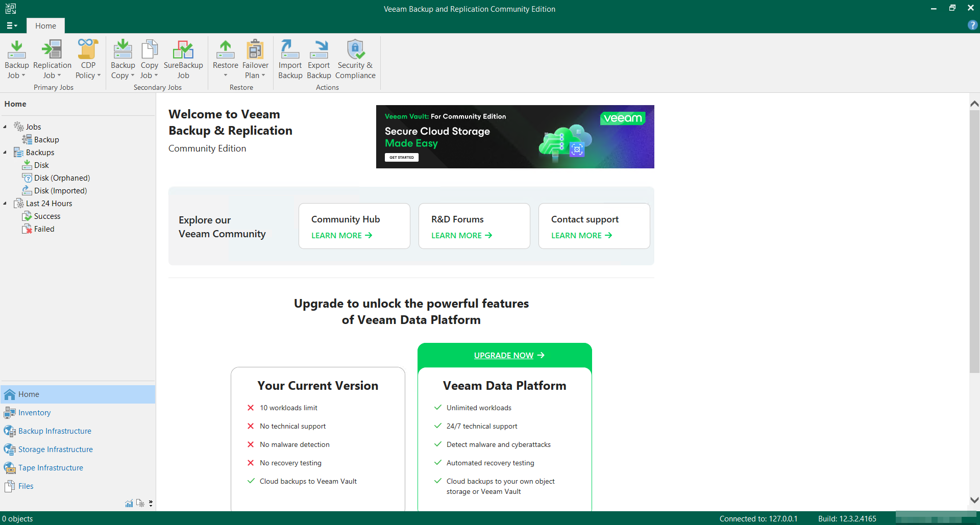
Task: Collapse the Backups tree node
Action: tap(5, 152)
